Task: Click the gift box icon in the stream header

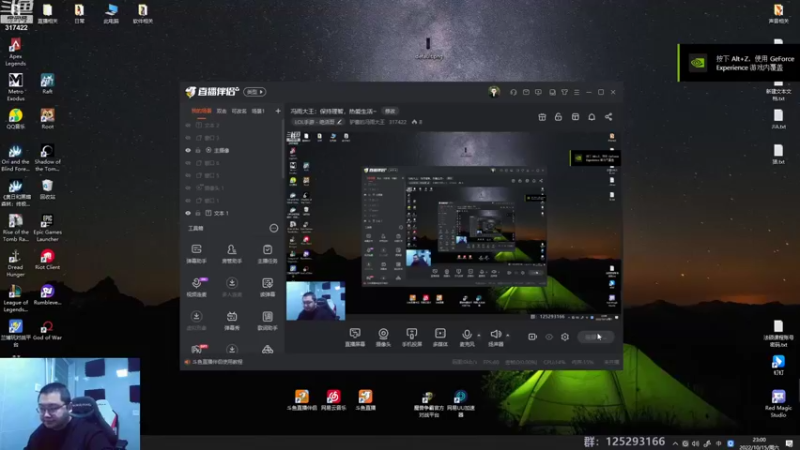Action: pos(542,117)
